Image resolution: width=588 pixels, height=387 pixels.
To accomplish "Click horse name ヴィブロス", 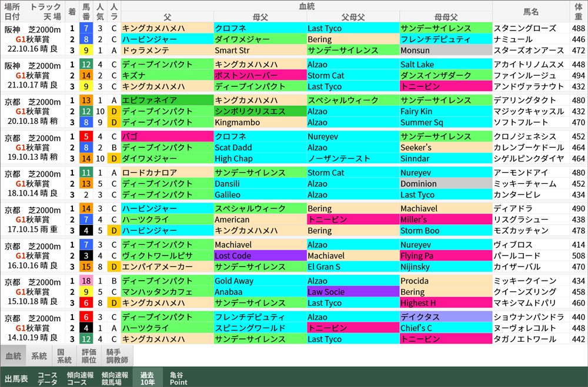I will 513,245.
